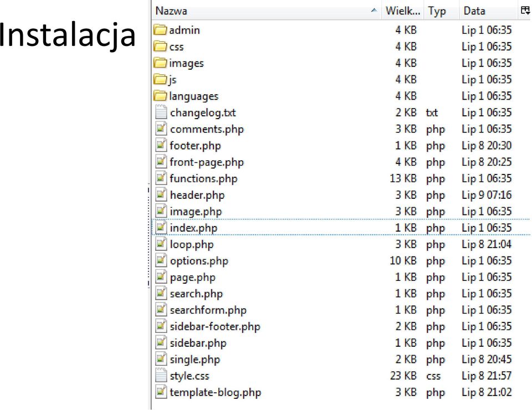
Task: Click the date Lip 8 21:02
Action: [487, 392]
